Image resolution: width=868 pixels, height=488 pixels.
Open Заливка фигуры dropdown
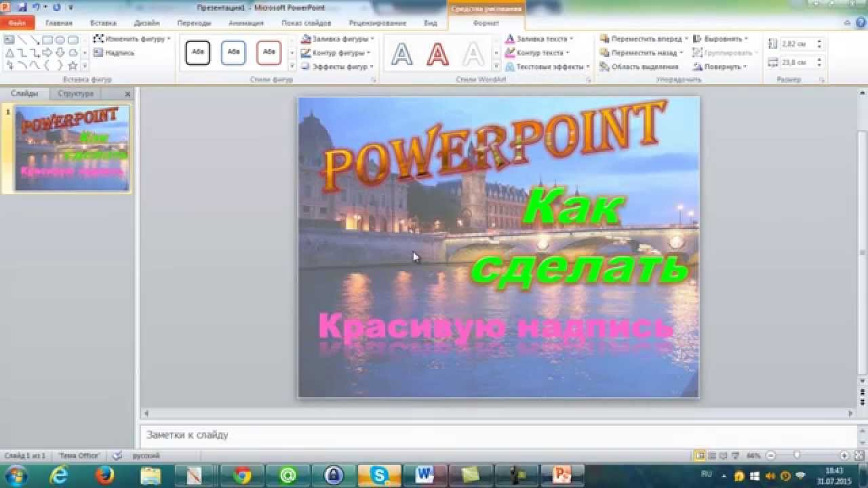click(337, 39)
